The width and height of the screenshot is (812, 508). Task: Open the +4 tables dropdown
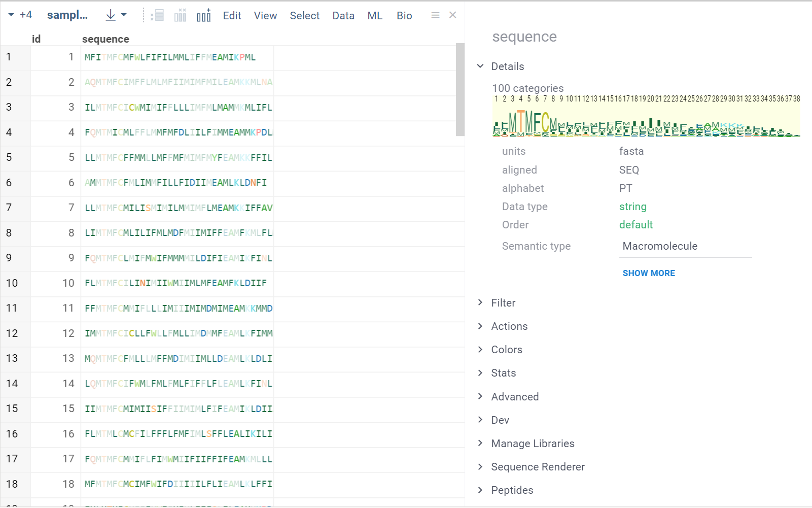click(20, 15)
